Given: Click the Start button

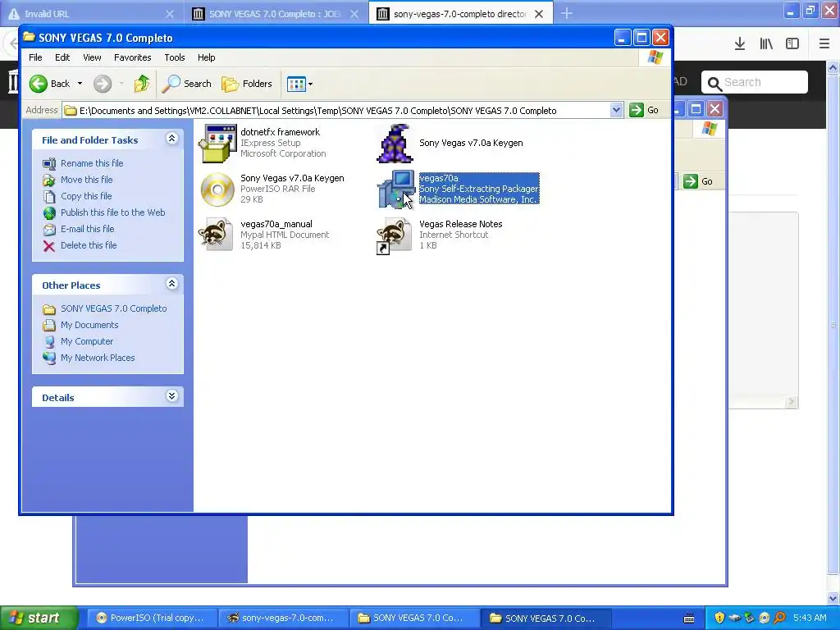Looking at the screenshot, I should (39, 618).
